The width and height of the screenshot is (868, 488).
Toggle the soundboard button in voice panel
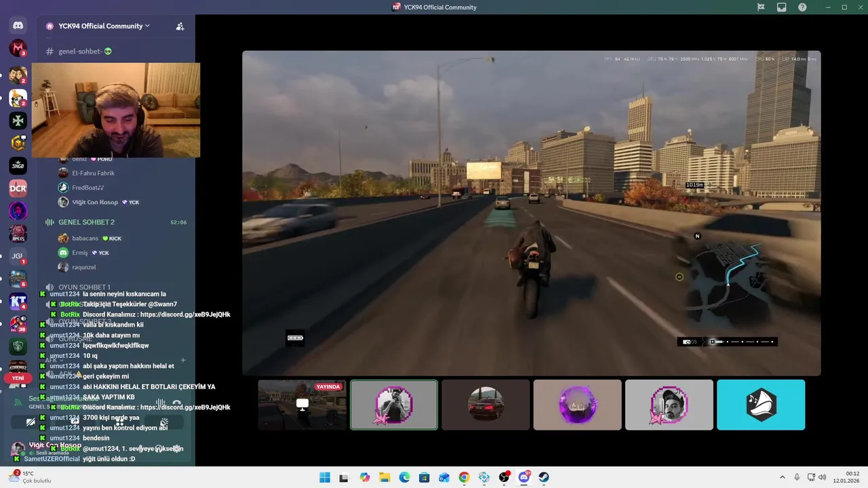(163, 422)
